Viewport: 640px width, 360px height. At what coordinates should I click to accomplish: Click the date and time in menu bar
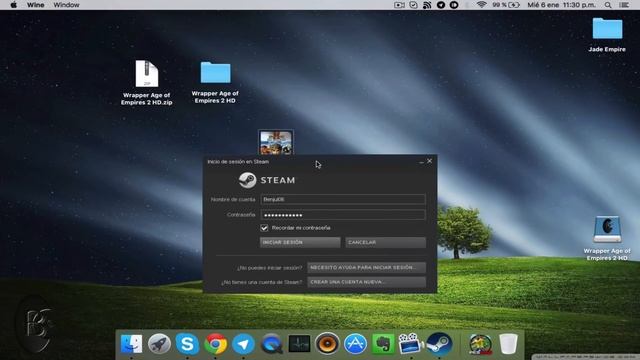pyautogui.click(x=562, y=5)
